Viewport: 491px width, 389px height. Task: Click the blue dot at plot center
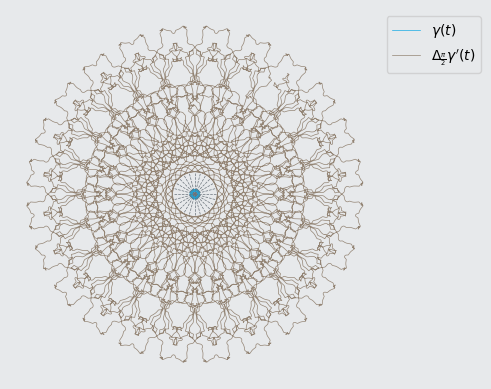195,194
